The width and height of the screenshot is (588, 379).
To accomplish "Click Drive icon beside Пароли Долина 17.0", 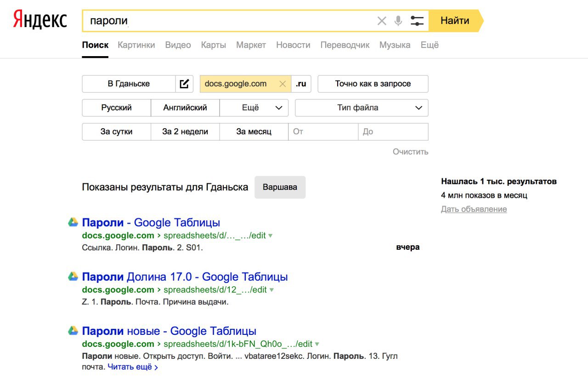I will coord(73,277).
